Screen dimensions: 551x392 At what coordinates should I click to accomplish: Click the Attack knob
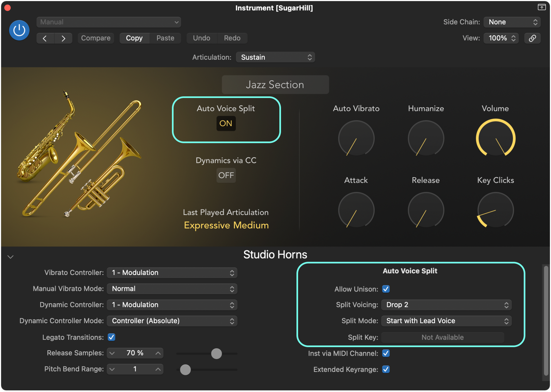[356, 210]
